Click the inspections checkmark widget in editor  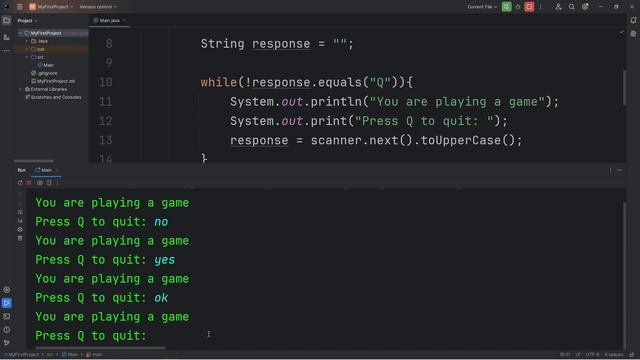621,32
